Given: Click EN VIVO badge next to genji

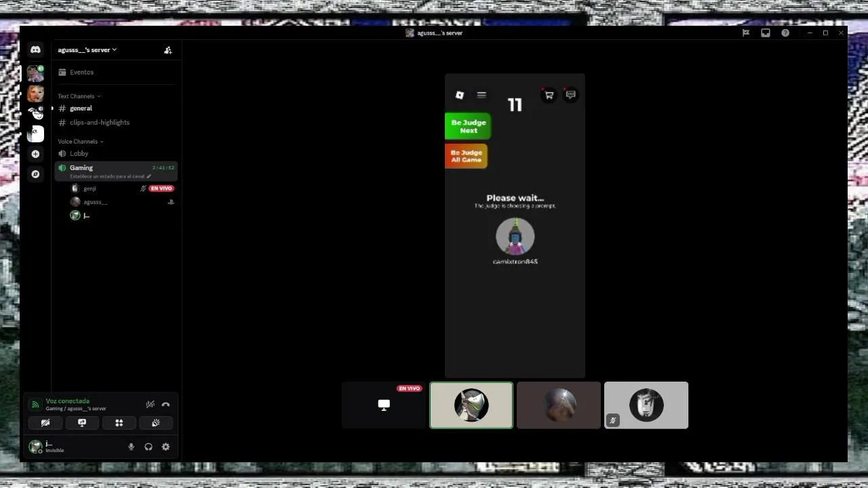Looking at the screenshot, I should pos(161,188).
